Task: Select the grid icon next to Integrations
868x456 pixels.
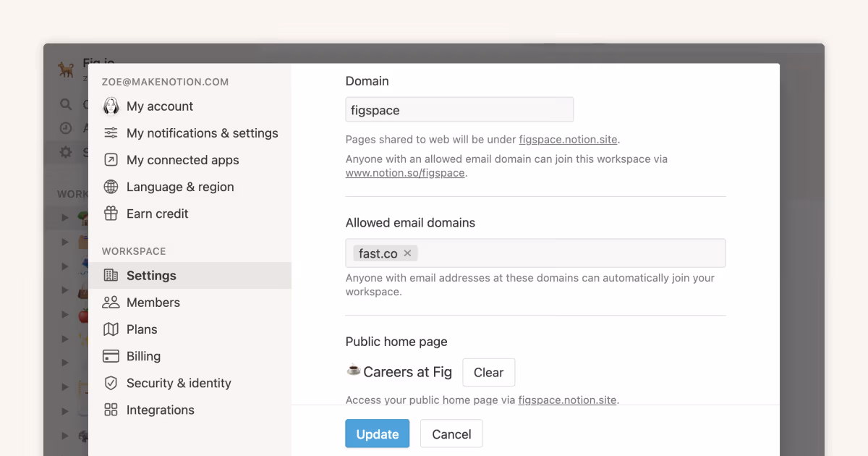Action: (111, 409)
